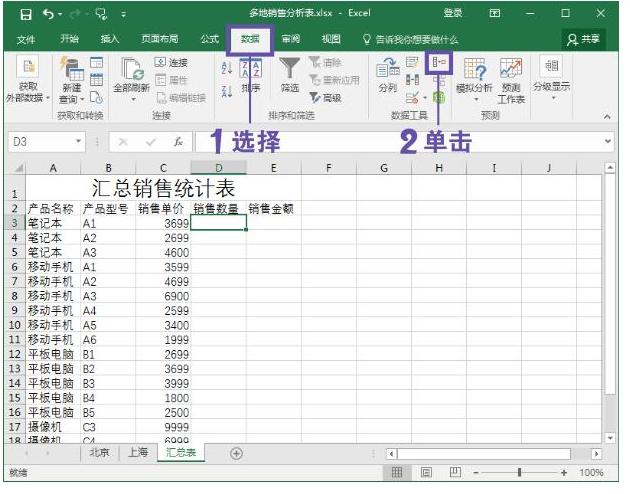Switch to Normal view in status bar
Viewport: 630px width, 494px height.
pyautogui.click(x=397, y=472)
